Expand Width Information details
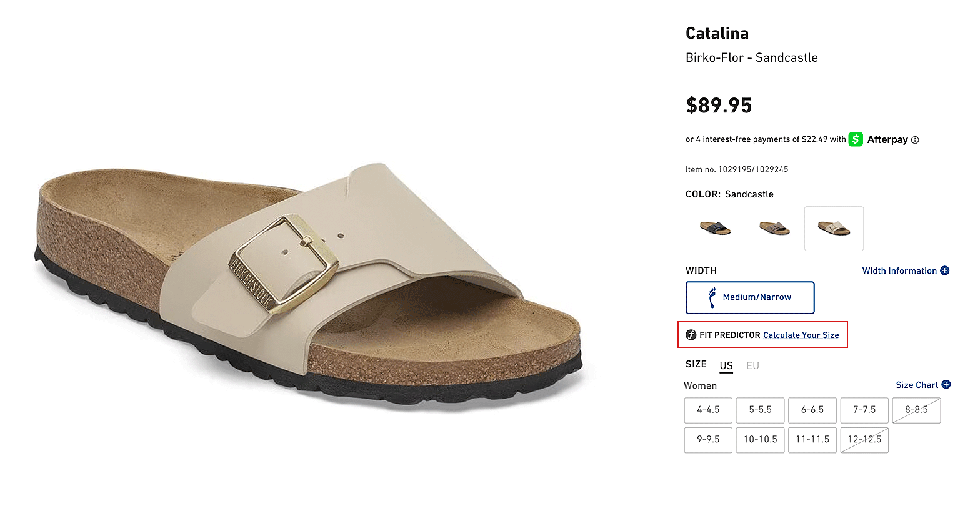This screenshot has width=980, height=526. (x=899, y=270)
